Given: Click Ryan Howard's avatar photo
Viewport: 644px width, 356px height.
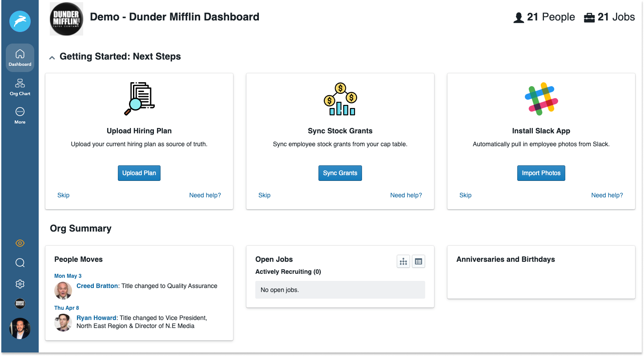Looking at the screenshot, I should pos(63,323).
